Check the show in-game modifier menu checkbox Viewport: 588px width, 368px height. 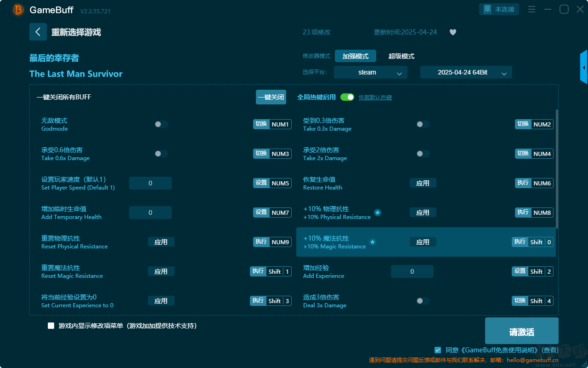(x=51, y=326)
